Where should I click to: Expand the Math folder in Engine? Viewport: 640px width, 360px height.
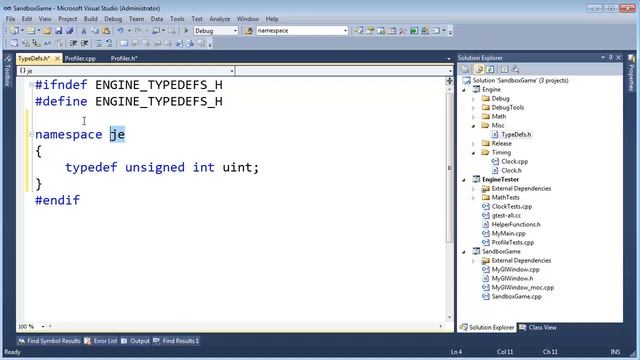(473, 117)
